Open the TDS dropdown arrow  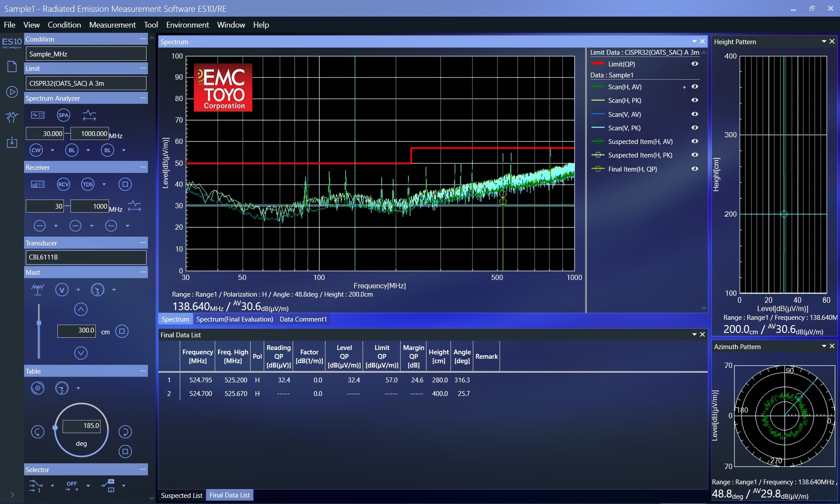104,184
